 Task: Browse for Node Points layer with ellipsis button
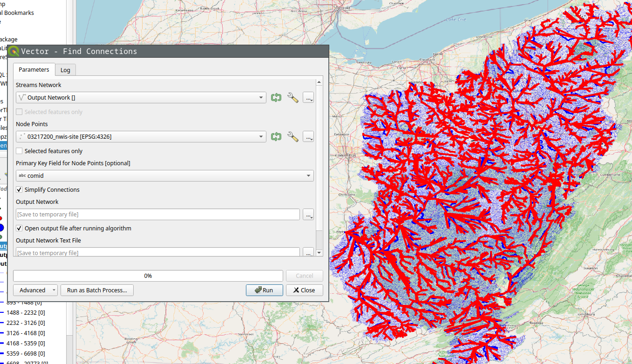click(x=308, y=137)
